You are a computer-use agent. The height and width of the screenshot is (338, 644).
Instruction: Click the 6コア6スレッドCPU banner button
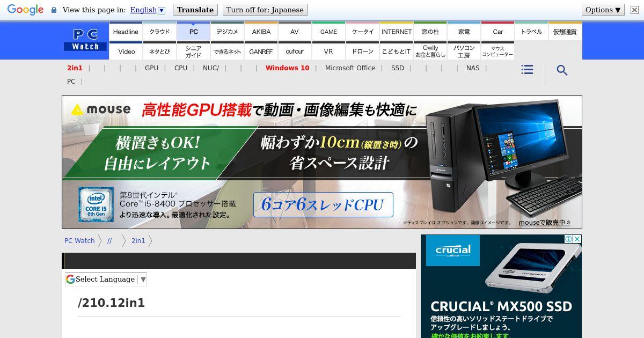323,204
